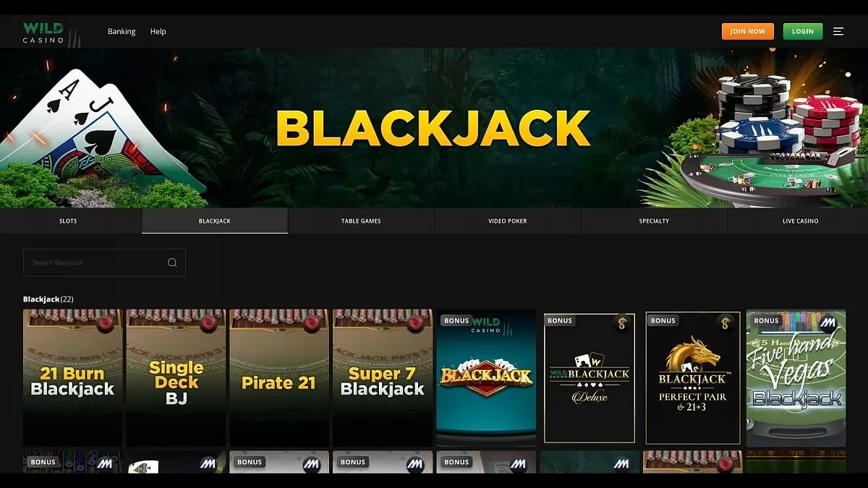Select the Specialty tab
The width and height of the screenshot is (868, 488).
[x=653, y=221]
